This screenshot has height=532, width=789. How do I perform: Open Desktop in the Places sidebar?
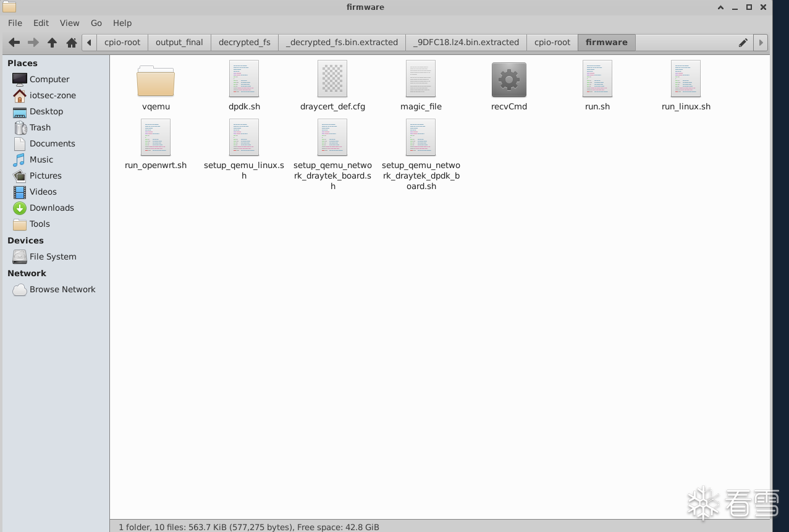(x=56, y=111)
